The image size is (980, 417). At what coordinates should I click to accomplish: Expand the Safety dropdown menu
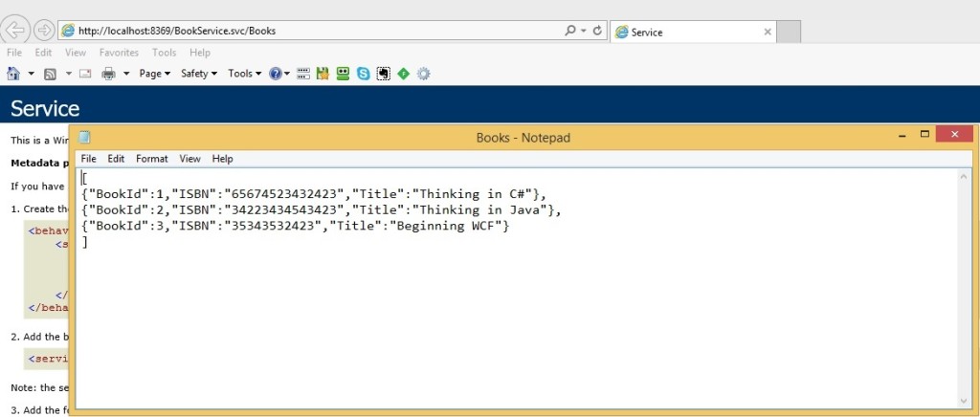tap(199, 74)
